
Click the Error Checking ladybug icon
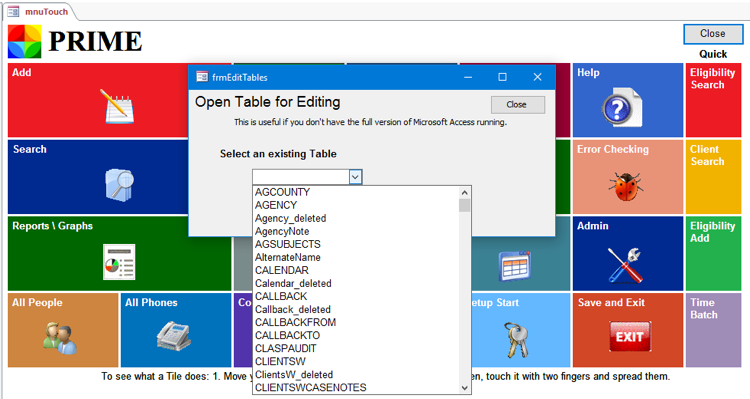[626, 186]
